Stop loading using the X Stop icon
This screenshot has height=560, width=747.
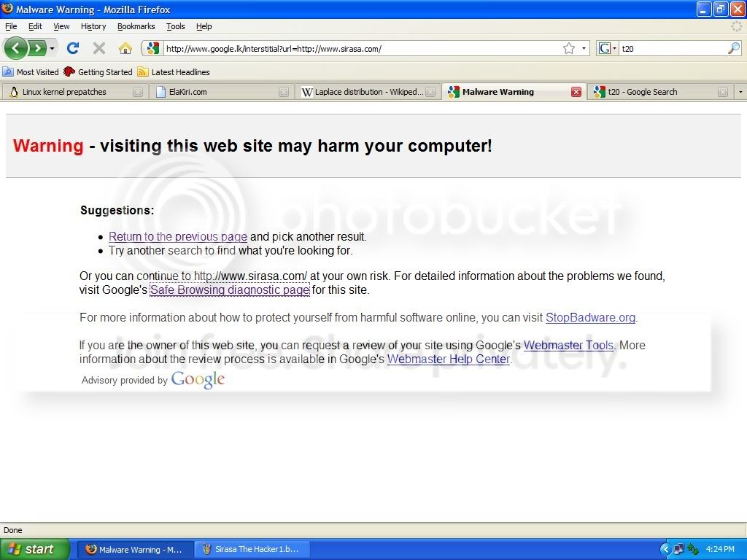pyautogui.click(x=98, y=48)
